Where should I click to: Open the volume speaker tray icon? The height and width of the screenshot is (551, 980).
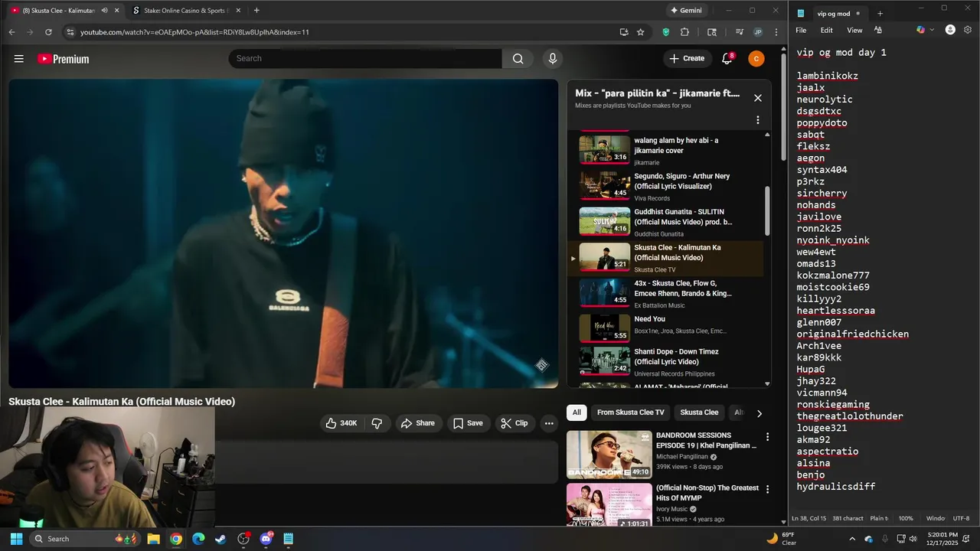tap(914, 539)
